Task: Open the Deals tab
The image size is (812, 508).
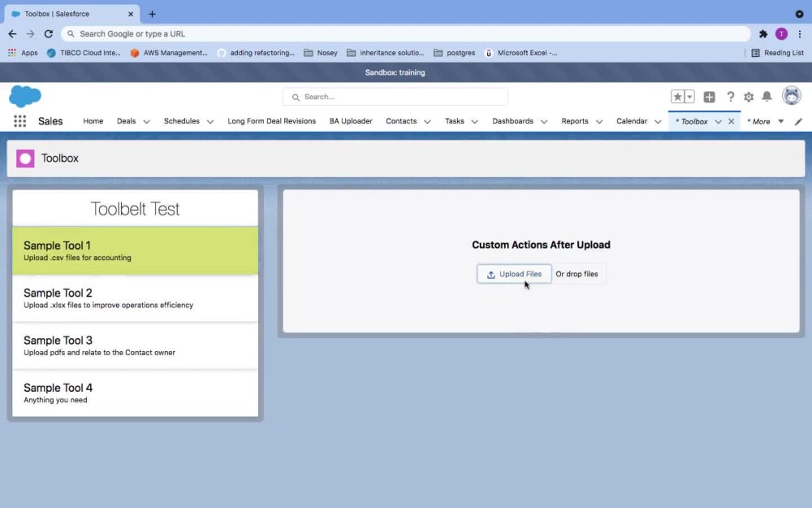Action: coord(127,121)
